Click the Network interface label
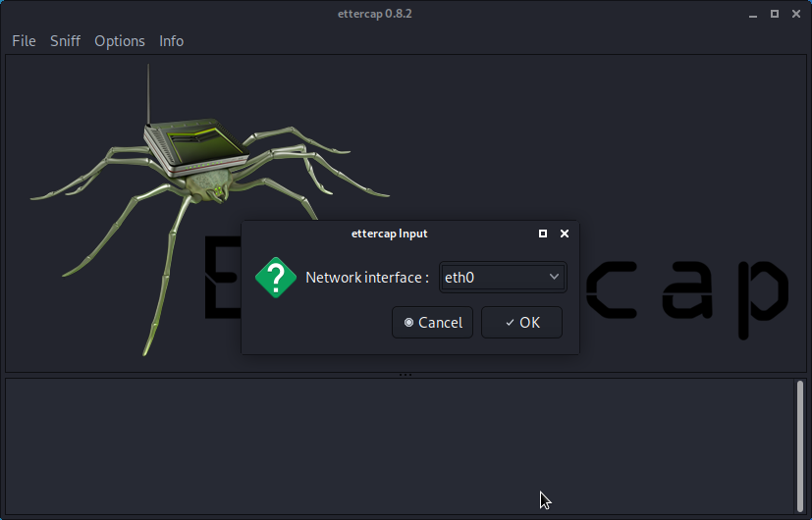The width and height of the screenshot is (812, 520). point(367,278)
